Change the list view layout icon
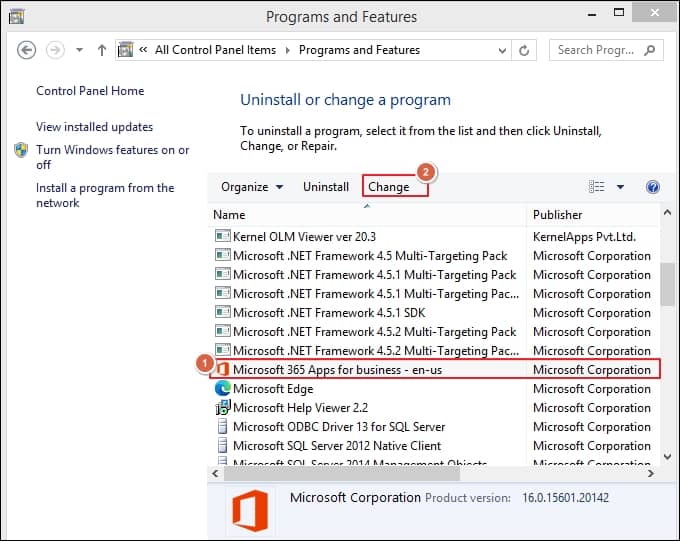This screenshot has width=680, height=541. pyautogui.click(x=597, y=187)
